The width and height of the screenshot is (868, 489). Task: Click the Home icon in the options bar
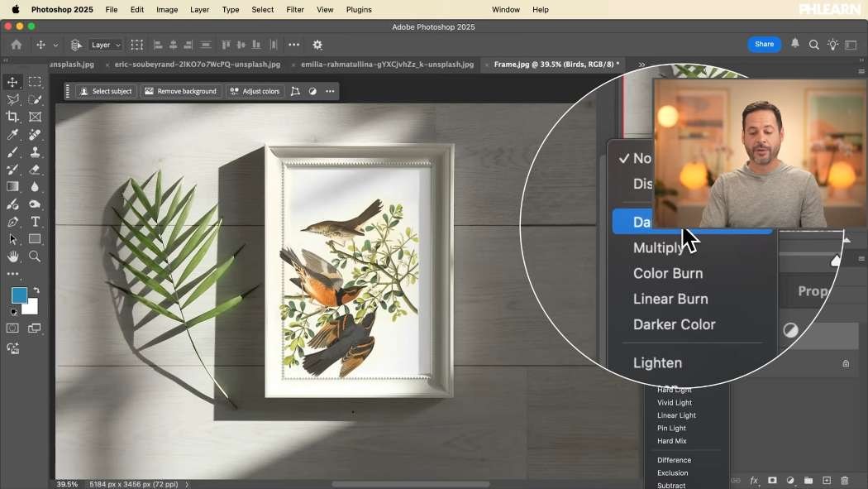[16, 45]
